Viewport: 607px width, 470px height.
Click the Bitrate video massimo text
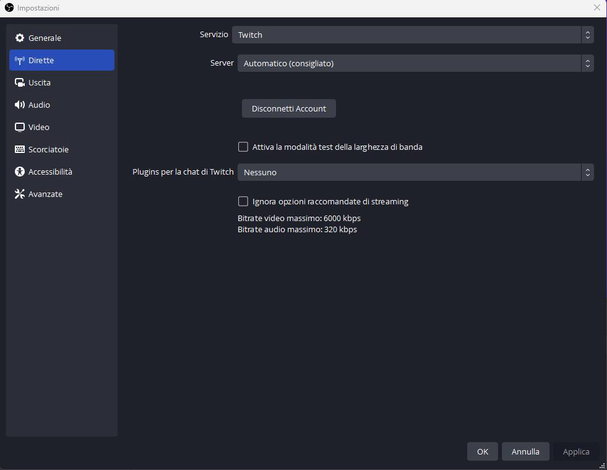tap(299, 218)
